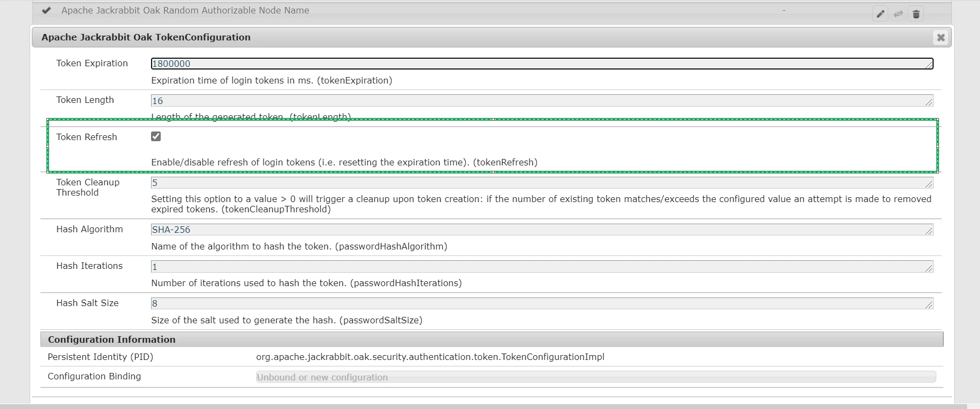Screen dimensions: 980x409
Task: Click the Token Refresh label
Action: tap(86, 137)
